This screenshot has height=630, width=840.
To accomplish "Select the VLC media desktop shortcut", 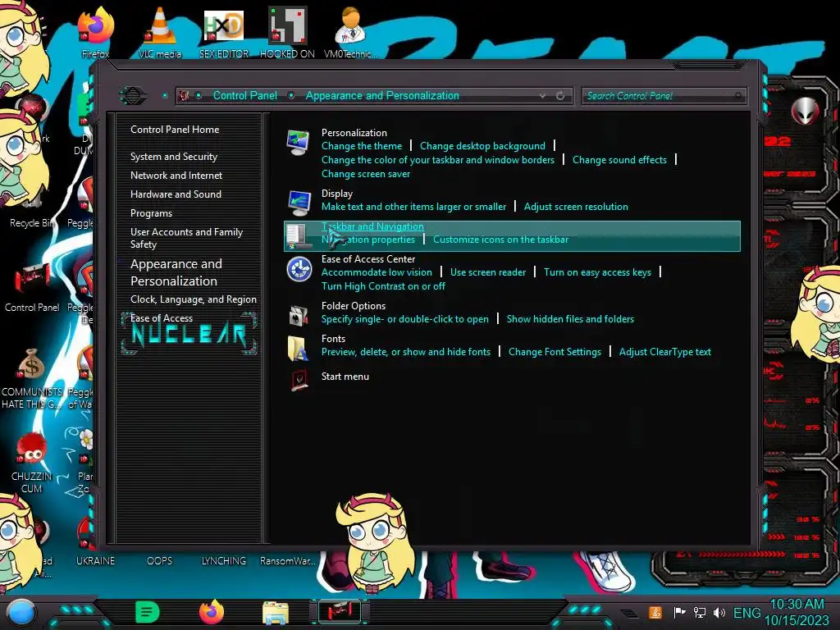I will click(160, 32).
